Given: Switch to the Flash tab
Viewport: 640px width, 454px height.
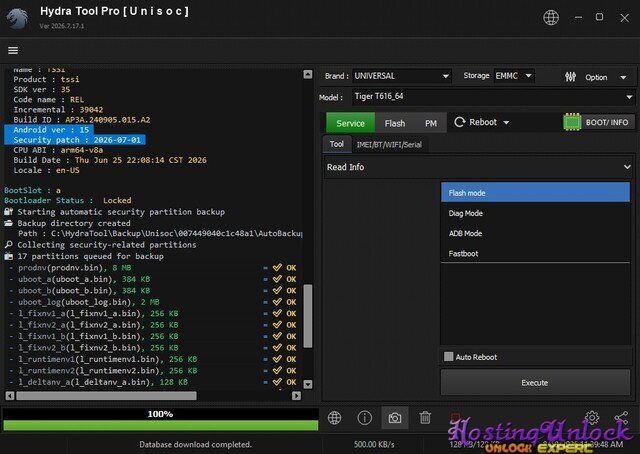Looking at the screenshot, I should pos(395,123).
